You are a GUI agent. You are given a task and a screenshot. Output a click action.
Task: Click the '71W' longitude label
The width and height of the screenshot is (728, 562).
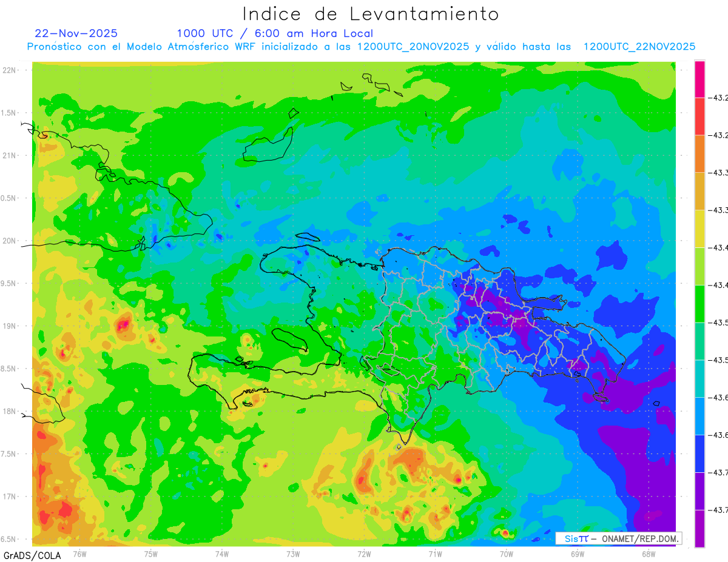pos(435,554)
